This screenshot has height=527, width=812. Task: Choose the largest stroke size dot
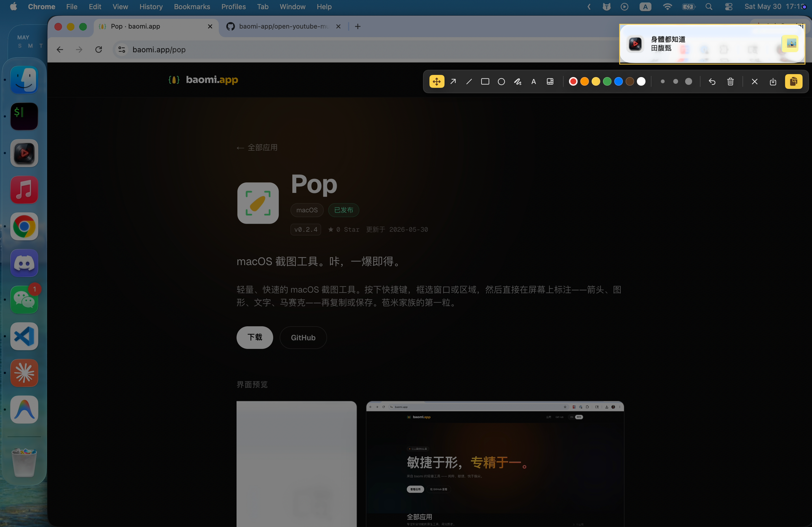tap(689, 82)
